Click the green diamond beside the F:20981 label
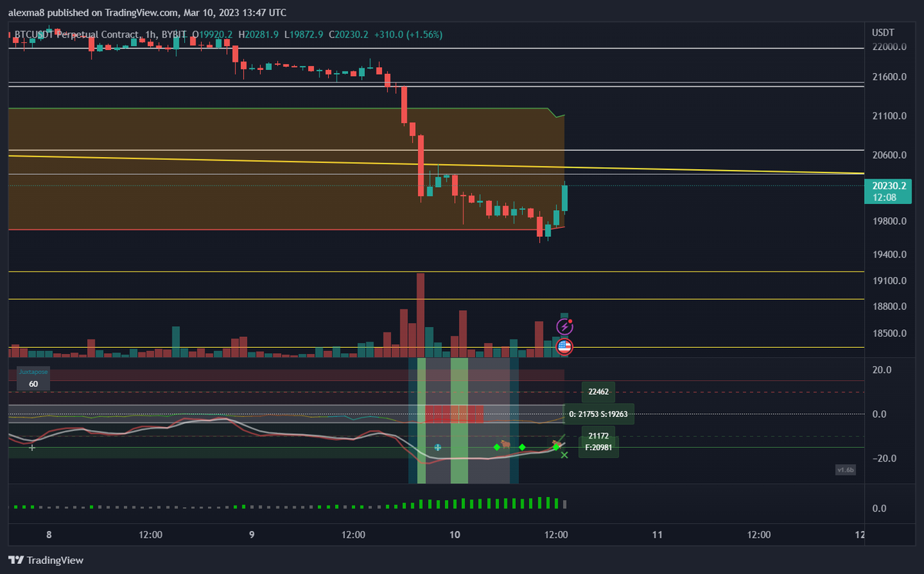Image resolution: width=924 pixels, height=574 pixels. coord(556,447)
